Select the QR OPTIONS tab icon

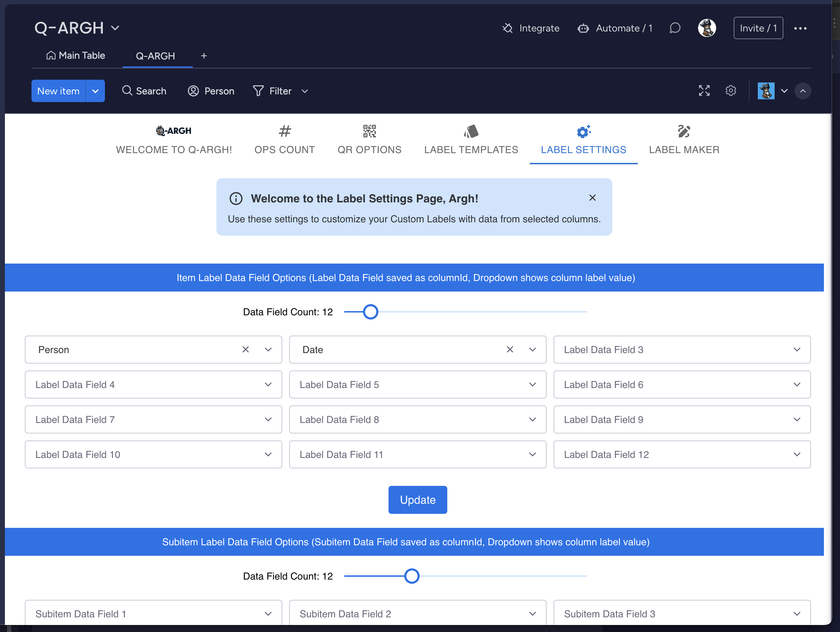[370, 131]
